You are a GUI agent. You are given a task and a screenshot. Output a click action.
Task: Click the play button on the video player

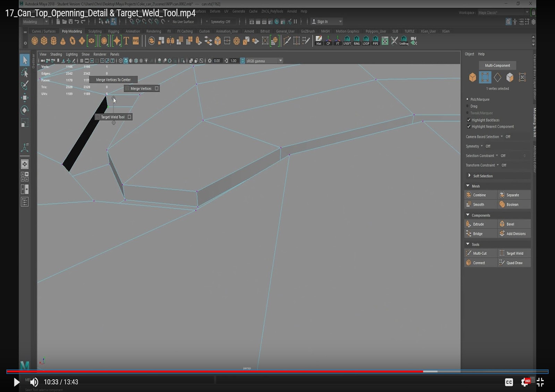point(16,382)
